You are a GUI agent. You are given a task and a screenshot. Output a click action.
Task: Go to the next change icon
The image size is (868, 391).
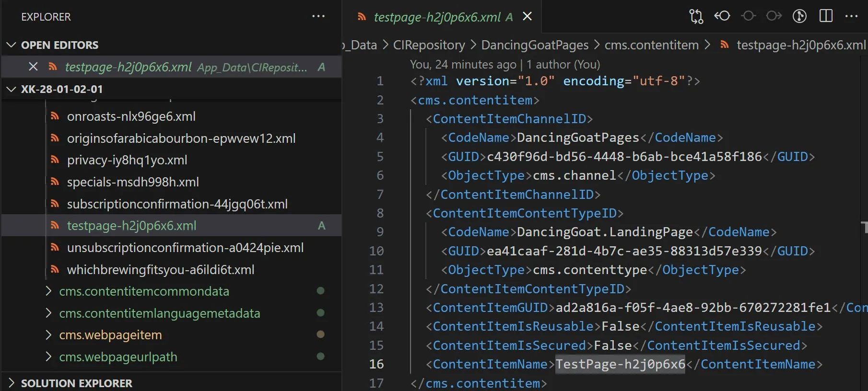[774, 16]
